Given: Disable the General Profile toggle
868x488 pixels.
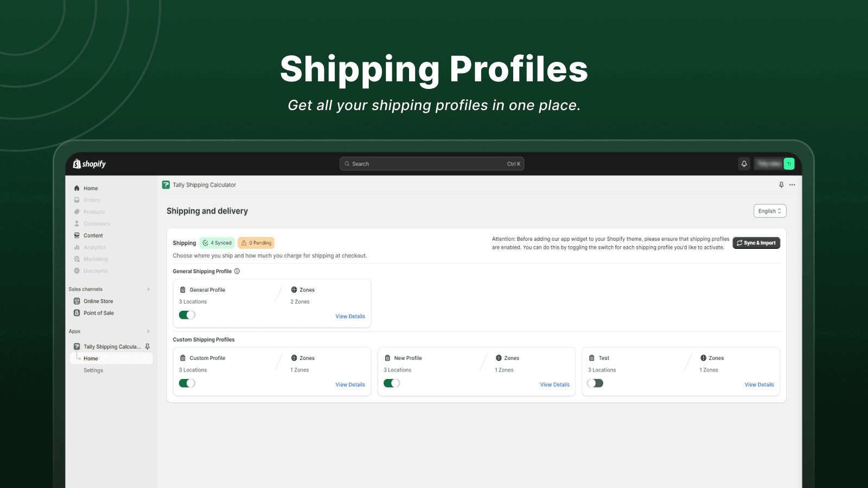Looking at the screenshot, I should 187,314.
